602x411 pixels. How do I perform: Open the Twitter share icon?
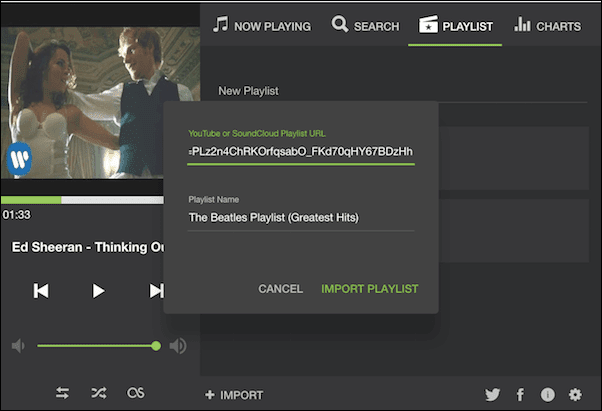493,394
